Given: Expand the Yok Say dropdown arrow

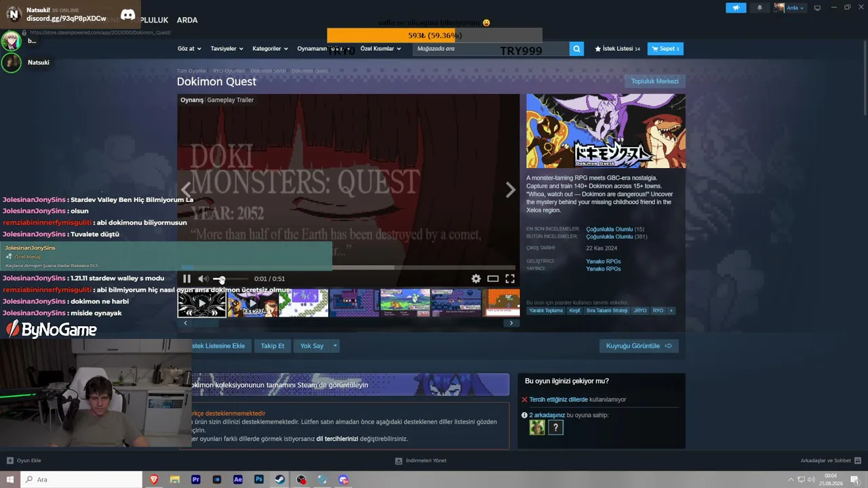Looking at the screenshot, I should (334, 346).
